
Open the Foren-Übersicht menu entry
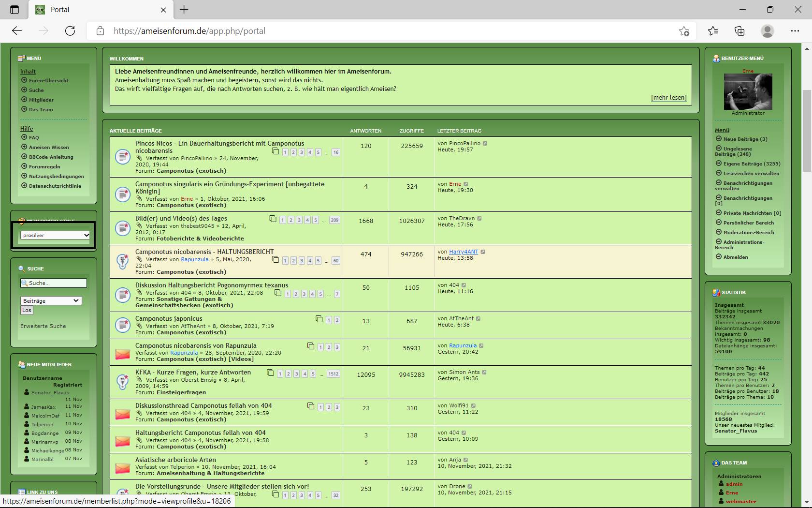pyautogui.click(x=48, y=81)
